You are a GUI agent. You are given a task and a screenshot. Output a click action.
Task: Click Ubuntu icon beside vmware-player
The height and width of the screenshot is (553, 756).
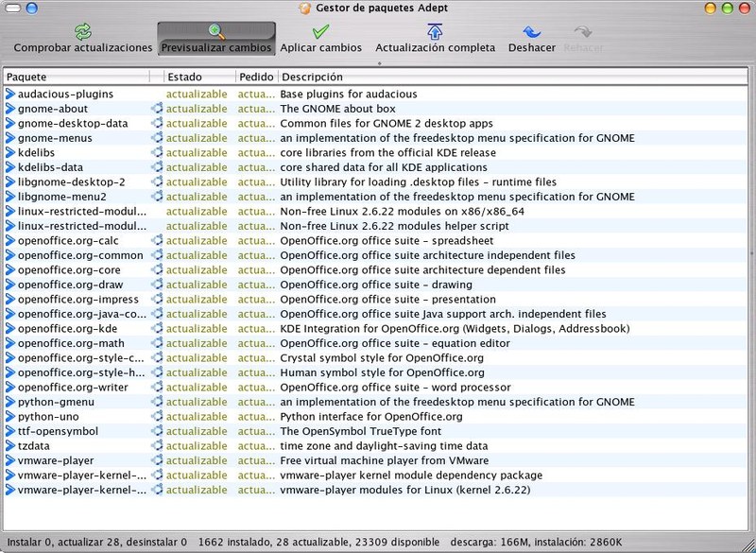pos(157,460)
